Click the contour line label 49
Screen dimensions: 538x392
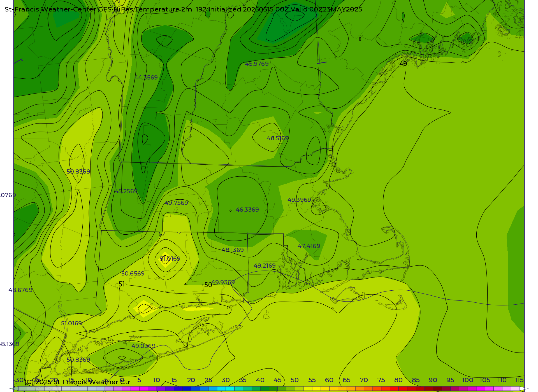(403, 64)
